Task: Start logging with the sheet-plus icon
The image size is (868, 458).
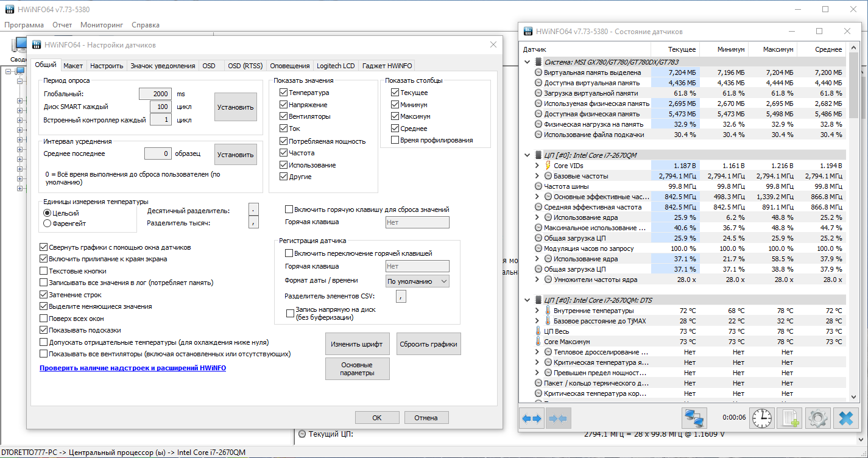Action: [789, 418]
